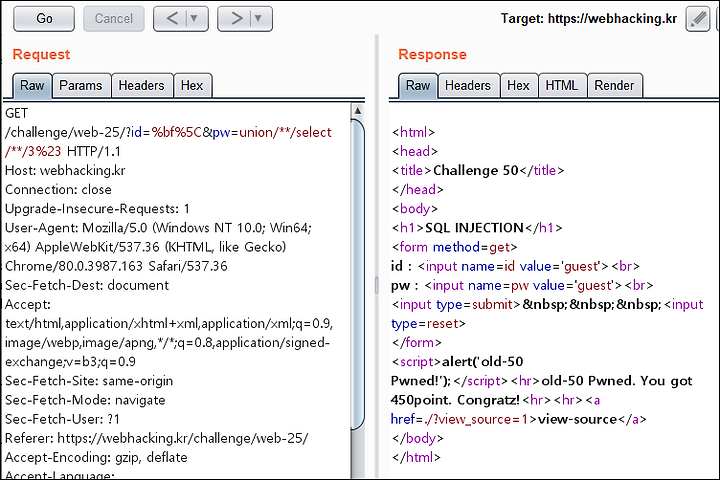Click 'view-source' text in response
Screen dimensions: 720x480
[x=577, y=419]
